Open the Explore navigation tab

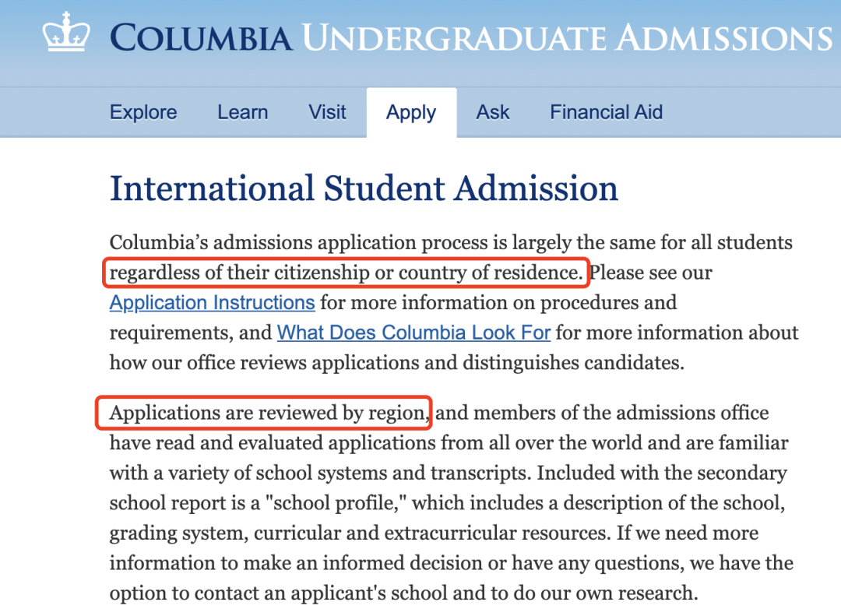(x=143, y=112)
